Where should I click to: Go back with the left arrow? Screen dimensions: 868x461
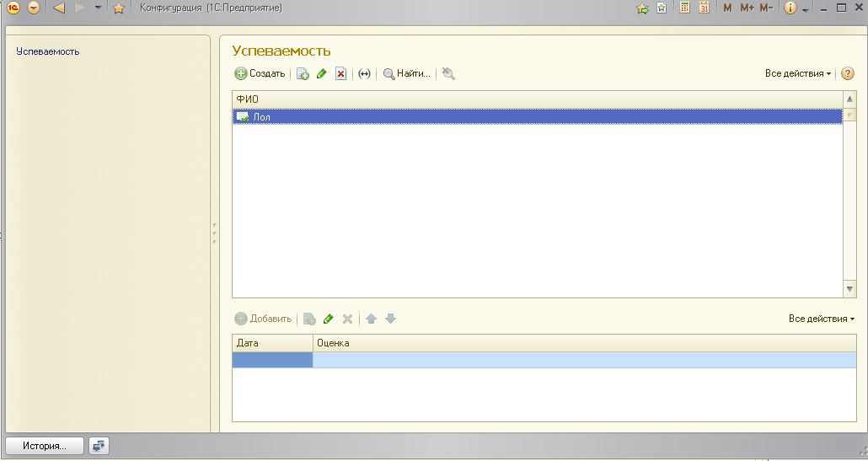click(x=59, y=8)
